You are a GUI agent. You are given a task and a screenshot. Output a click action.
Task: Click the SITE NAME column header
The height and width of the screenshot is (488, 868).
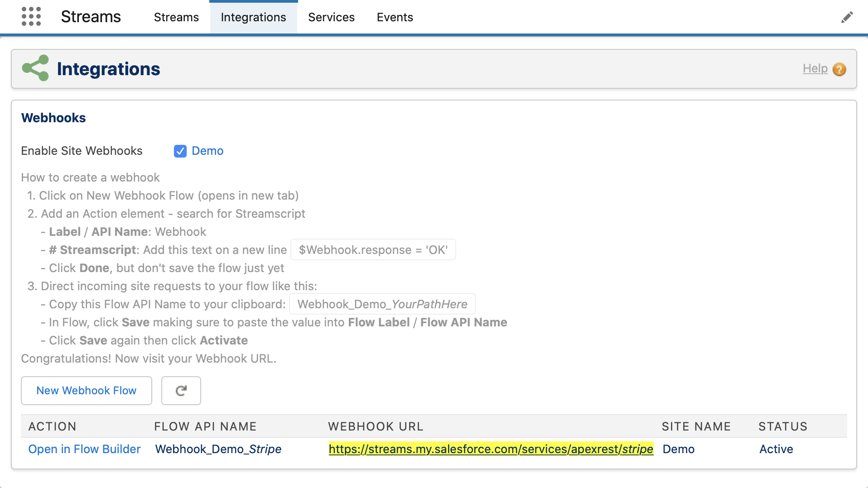(696, 426)
